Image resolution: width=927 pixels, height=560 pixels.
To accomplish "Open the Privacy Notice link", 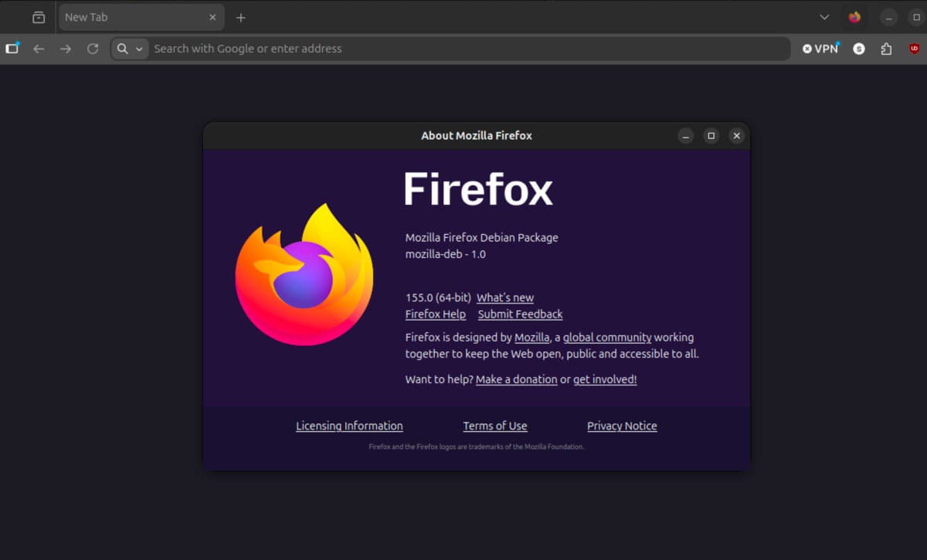I will point(622,426).
